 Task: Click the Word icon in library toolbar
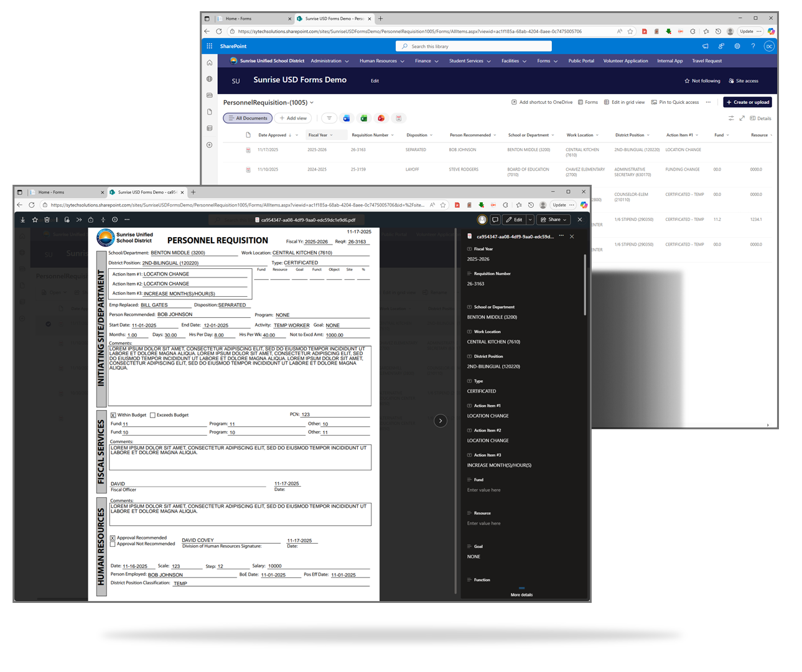tap(347, 118)
